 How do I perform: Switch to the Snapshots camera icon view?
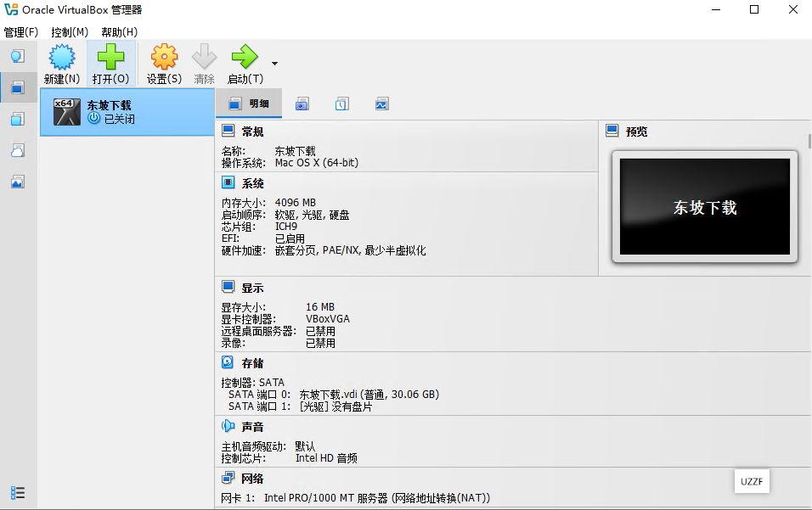pyautogui.click(x=302, y=103)
